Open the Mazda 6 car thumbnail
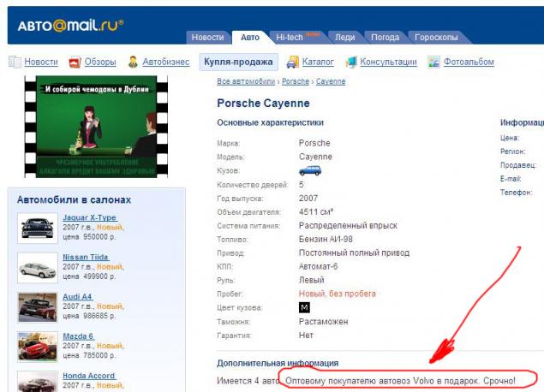The height and width of the screenshot is (392, 544). [x=38, y=347]
